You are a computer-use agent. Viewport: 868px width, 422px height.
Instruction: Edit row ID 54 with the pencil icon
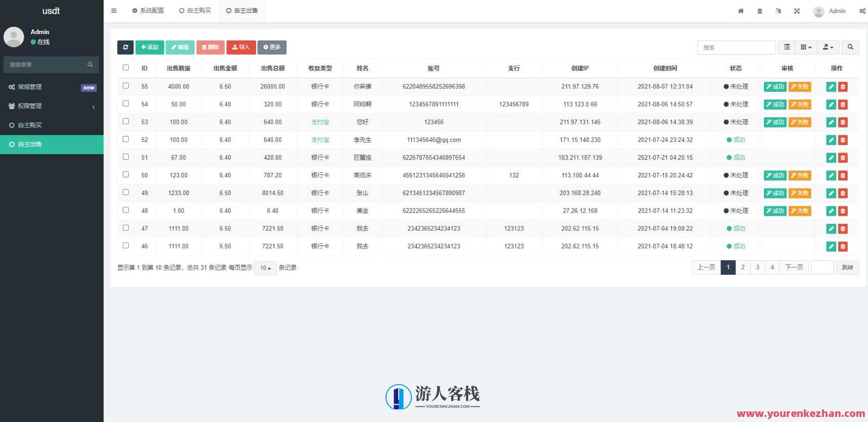coord(831,105)
